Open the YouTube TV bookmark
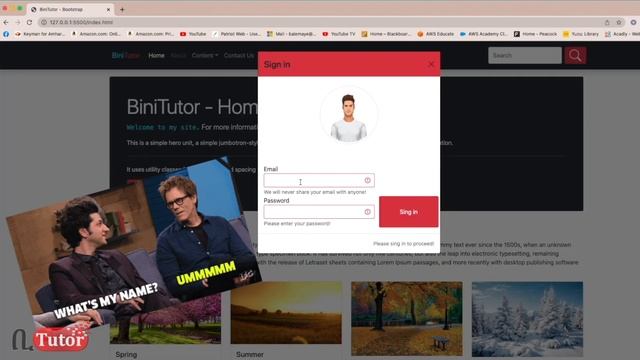The image size is (640, 360). (x=339, y=34)
